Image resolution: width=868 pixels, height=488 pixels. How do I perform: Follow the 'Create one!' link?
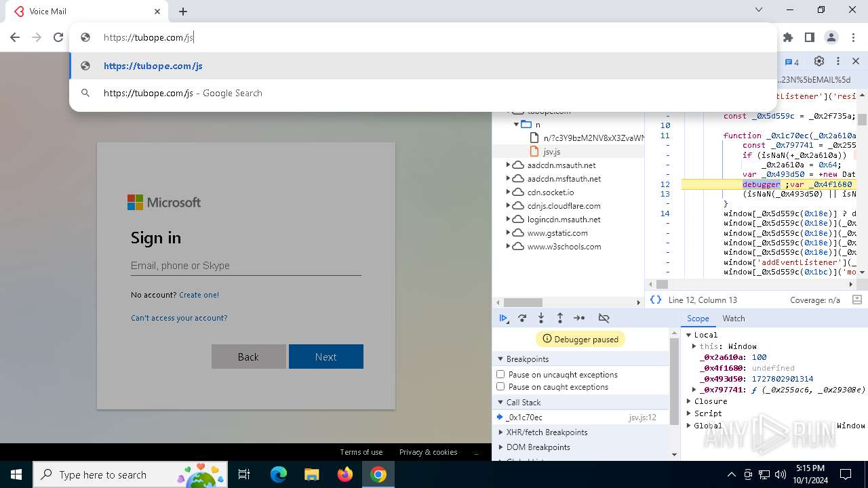[x=199, y=295]
